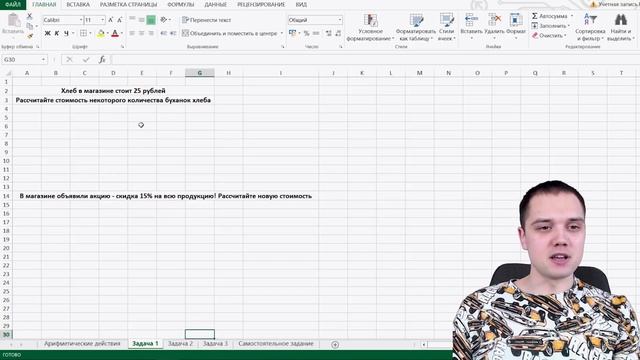Click the Удалить cells icon
The width and height of the screenshot is (640, 360).
pos(495,19)
